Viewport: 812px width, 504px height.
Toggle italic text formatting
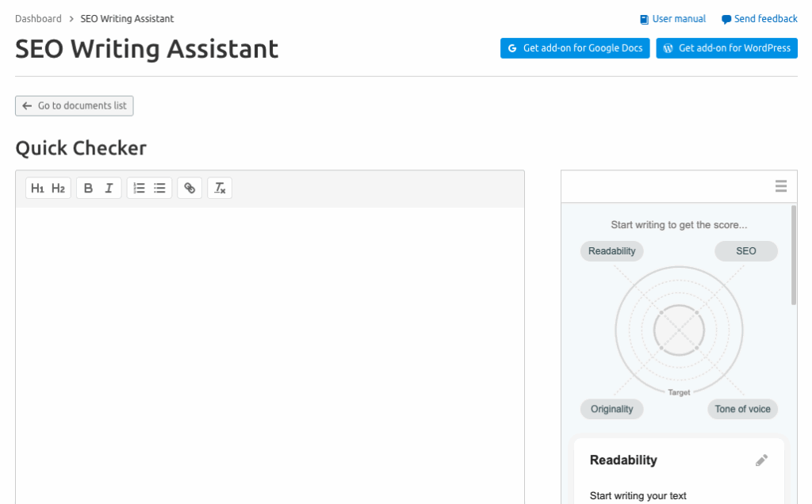(109, 189)
